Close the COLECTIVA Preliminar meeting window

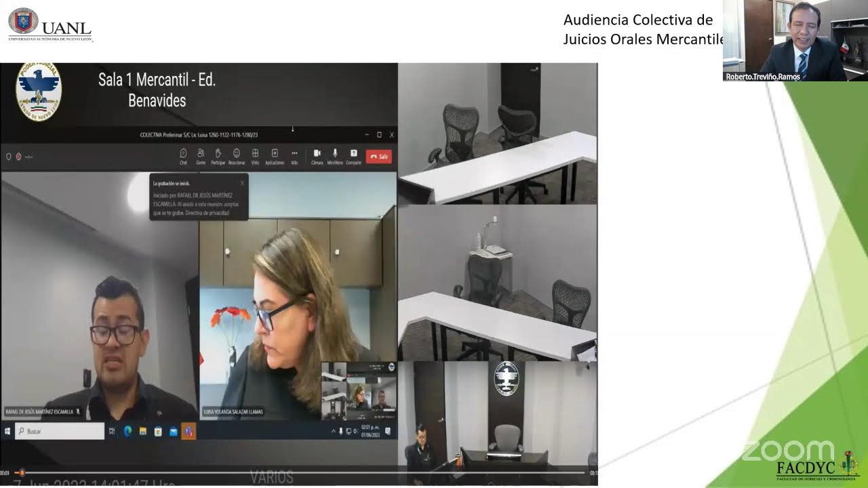(x=391, y=135)
